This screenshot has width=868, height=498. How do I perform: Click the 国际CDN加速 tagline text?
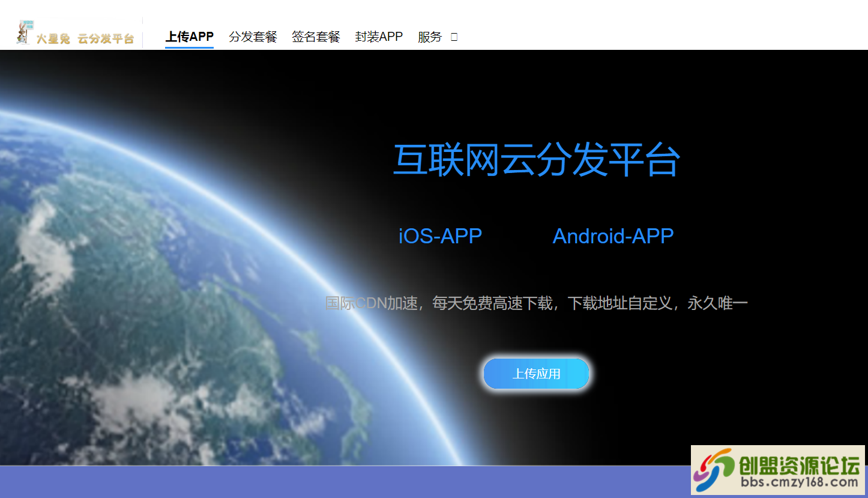(536, 303)
